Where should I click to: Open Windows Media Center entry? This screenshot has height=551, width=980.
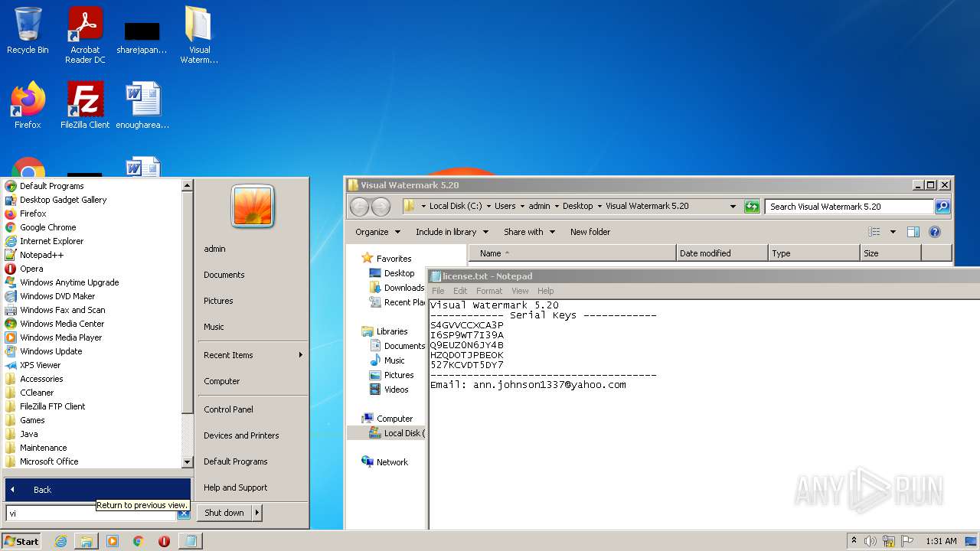point(61,324)
